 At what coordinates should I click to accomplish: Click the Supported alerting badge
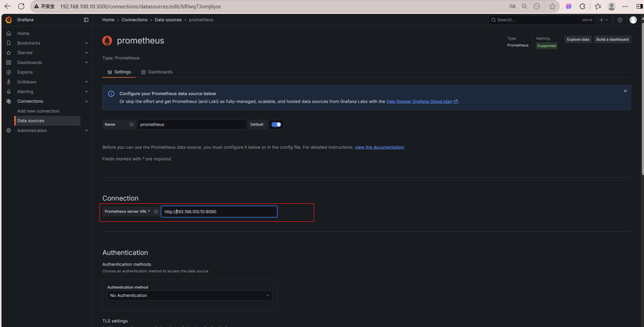coord(547,46)
